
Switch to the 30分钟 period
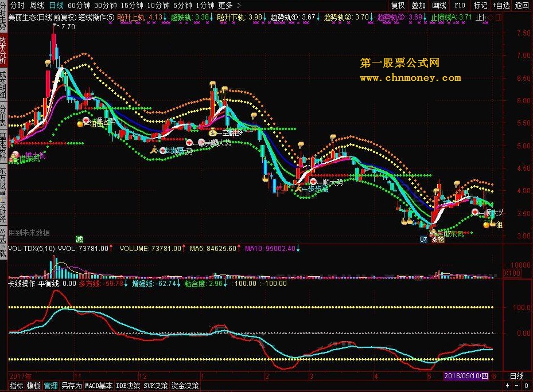click(106, 5)
